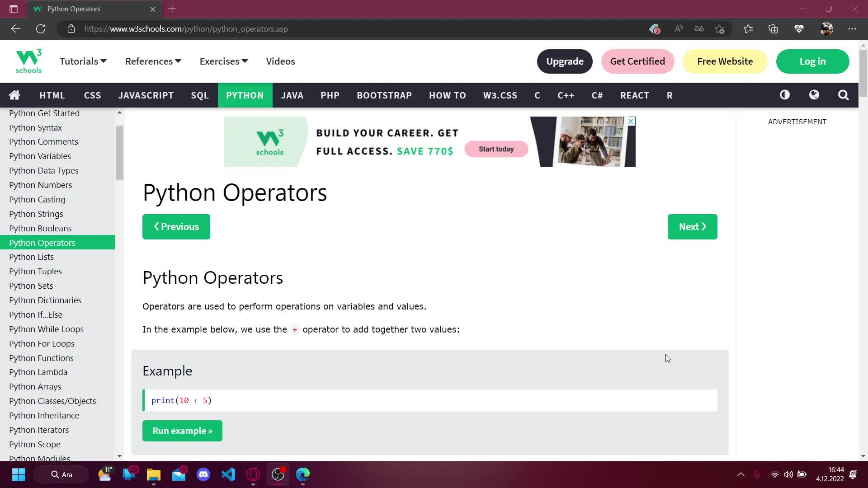The width and height of the screenshot is (868, 488).
Task: Select BOOTSTRAP in the top nav
Action: [384, 95]
